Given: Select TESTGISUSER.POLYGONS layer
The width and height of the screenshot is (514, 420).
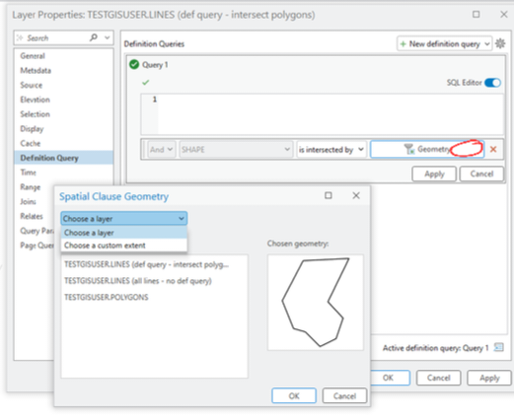Looking at the screenshot, I should point(107,297).
